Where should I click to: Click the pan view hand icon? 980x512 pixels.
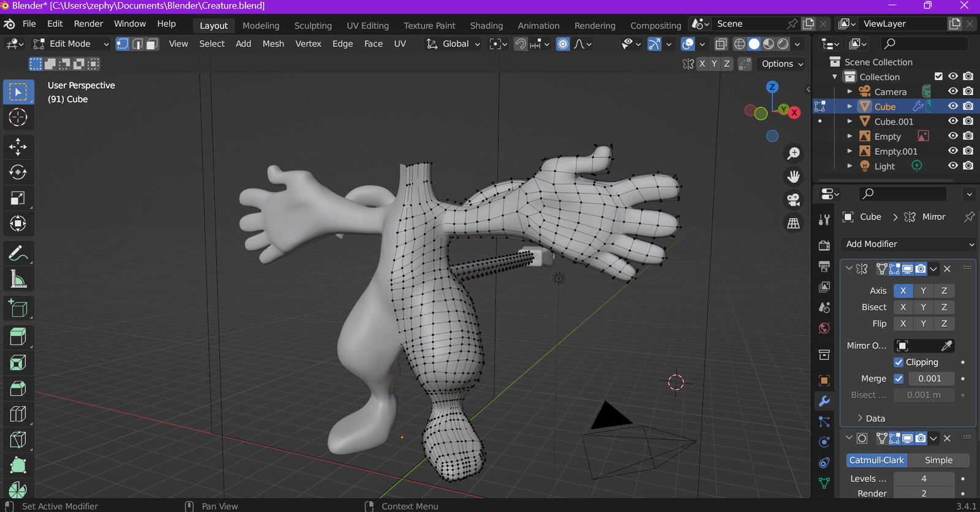[793, 176]
